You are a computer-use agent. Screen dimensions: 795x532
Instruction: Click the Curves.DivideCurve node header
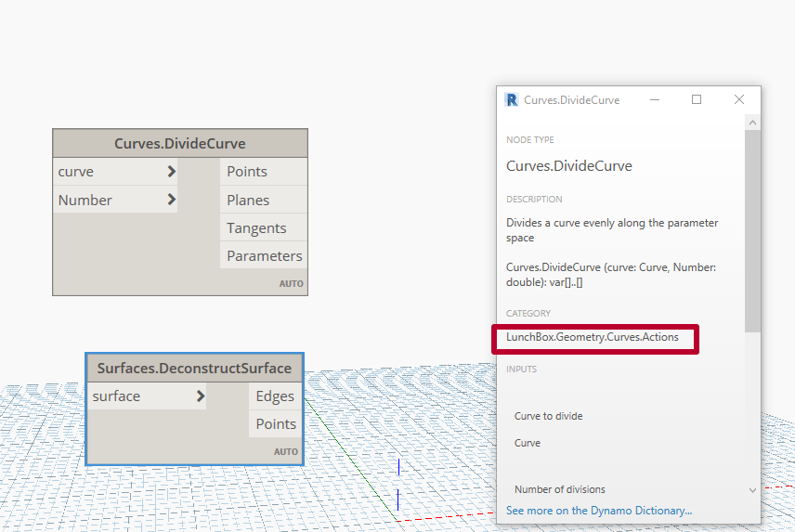click(180, 143)
